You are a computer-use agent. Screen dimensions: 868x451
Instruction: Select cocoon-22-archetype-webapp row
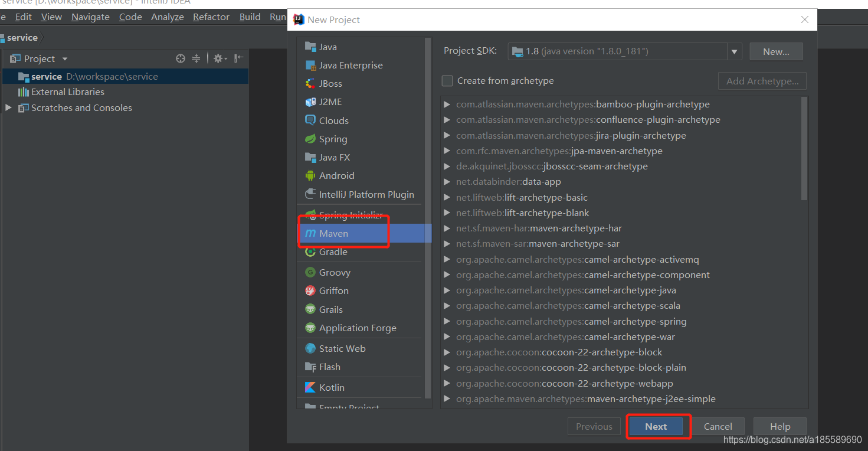tap(621, 383)
